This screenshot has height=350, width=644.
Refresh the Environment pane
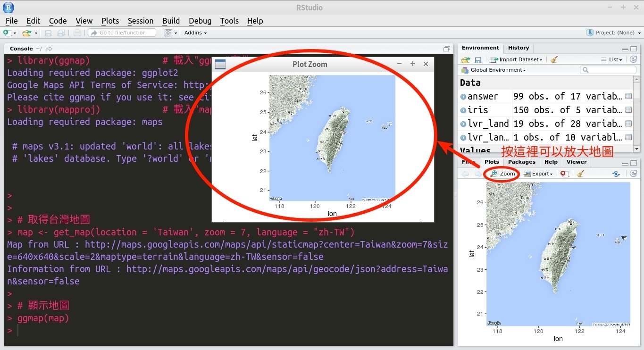[633, 60]
